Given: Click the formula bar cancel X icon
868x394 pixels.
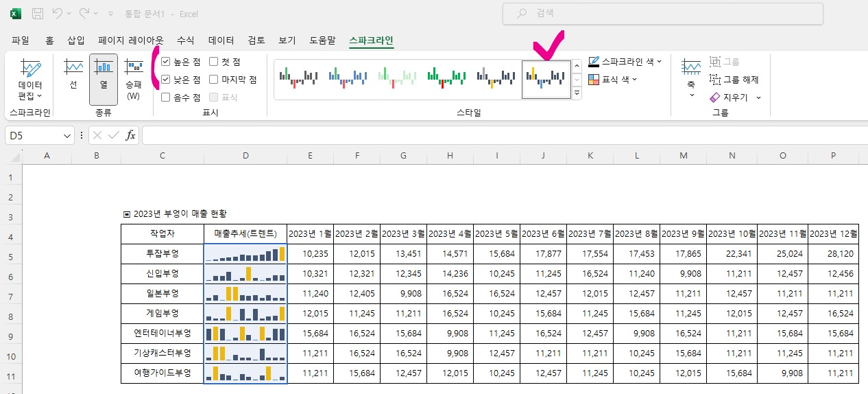Looking at the screenshot, I should [97, 136].
